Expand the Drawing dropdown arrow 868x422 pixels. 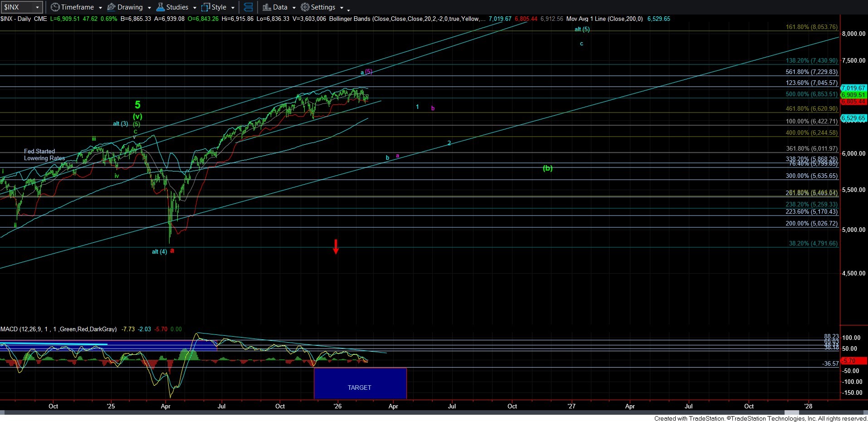(149, 8)
